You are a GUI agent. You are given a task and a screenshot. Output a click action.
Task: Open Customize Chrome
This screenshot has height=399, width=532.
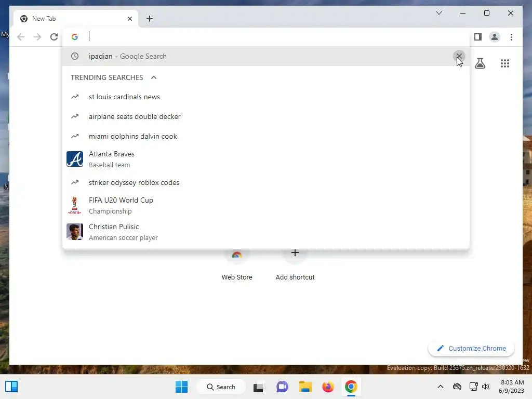point(471,349)
